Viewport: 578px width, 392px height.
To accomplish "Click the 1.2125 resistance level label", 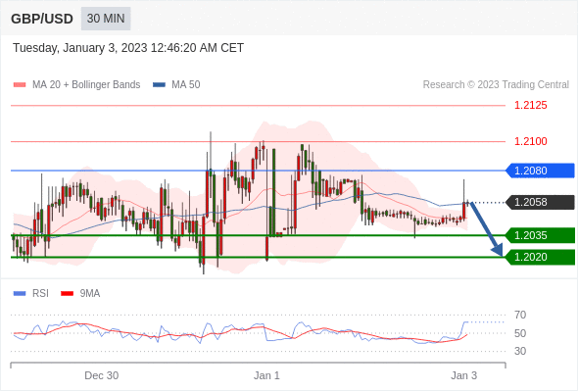I will [530, 105].
